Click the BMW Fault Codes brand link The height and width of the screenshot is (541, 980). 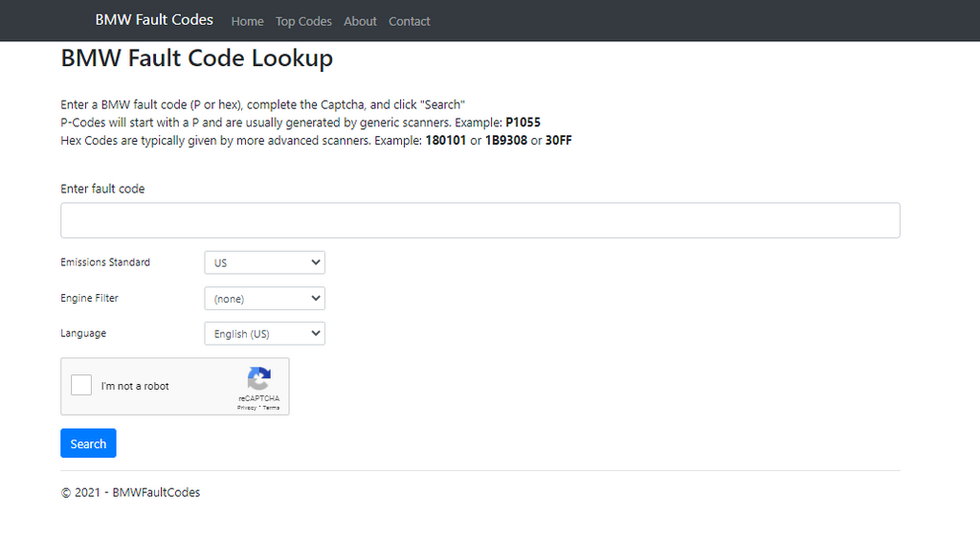pos(154,20)
